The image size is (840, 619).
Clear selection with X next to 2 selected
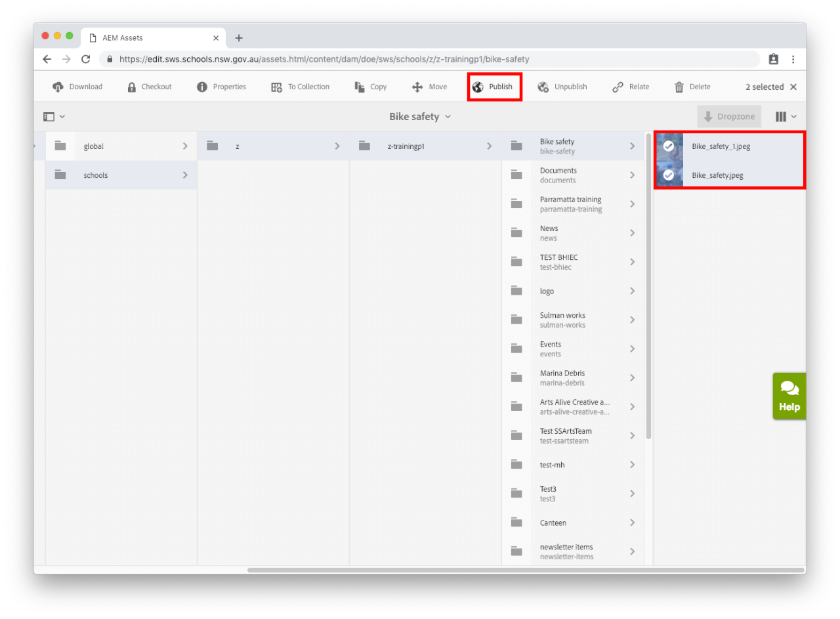coord(793,87)
